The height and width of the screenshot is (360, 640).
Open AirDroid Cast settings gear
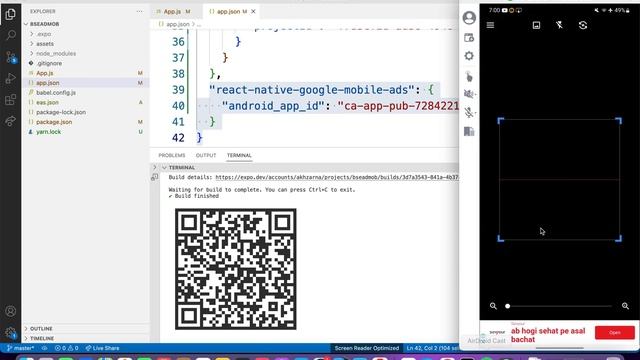click(469, 56)
